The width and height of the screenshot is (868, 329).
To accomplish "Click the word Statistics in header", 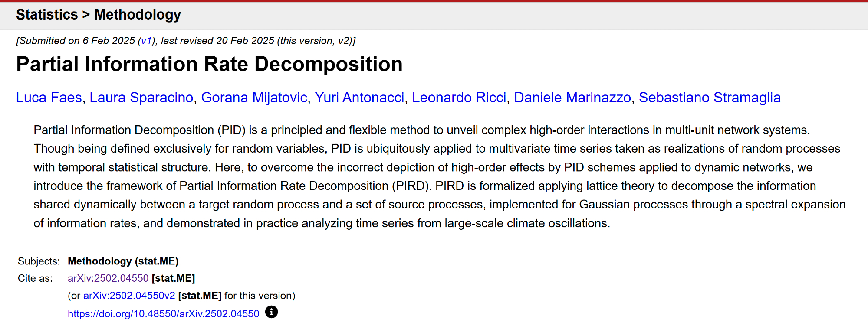I will point(47,15).
